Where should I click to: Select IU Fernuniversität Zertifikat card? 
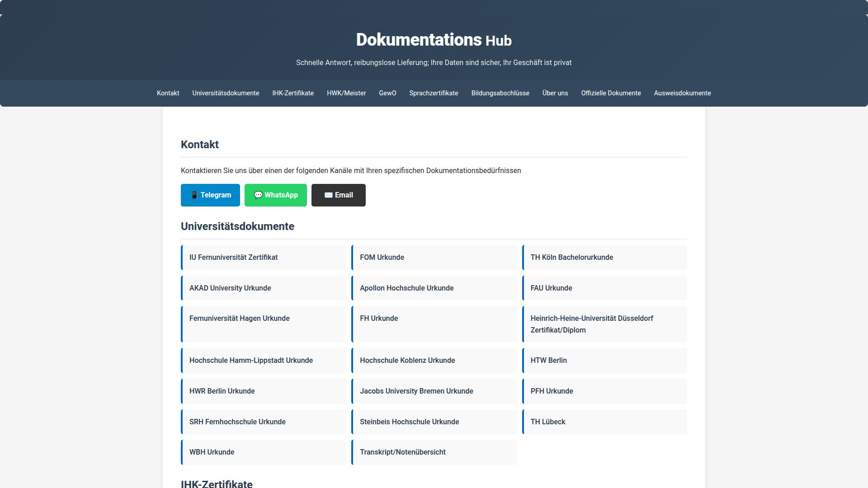263,258
